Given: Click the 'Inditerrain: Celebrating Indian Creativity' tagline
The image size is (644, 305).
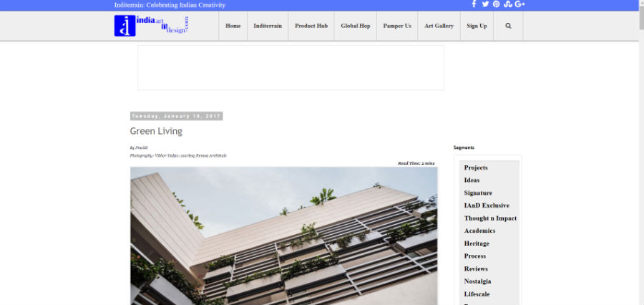Looking at the screenshot, I should [170, 5].
